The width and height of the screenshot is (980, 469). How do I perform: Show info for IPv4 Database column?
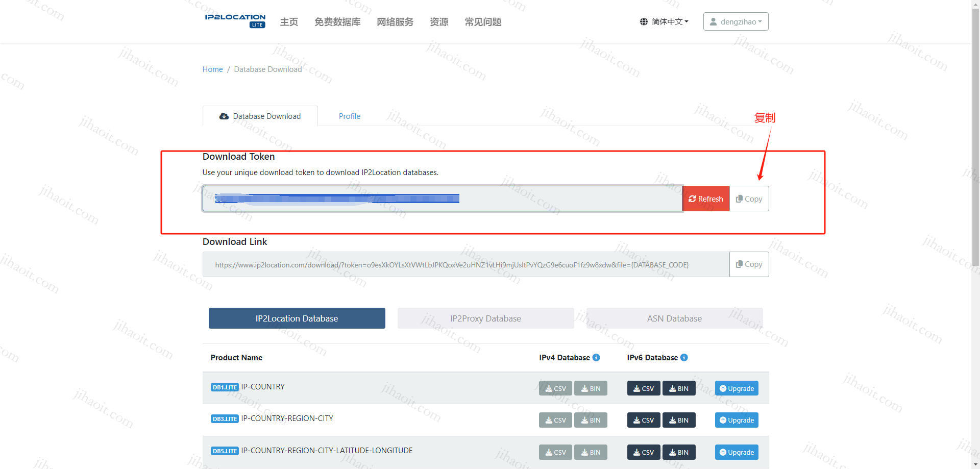596,358
